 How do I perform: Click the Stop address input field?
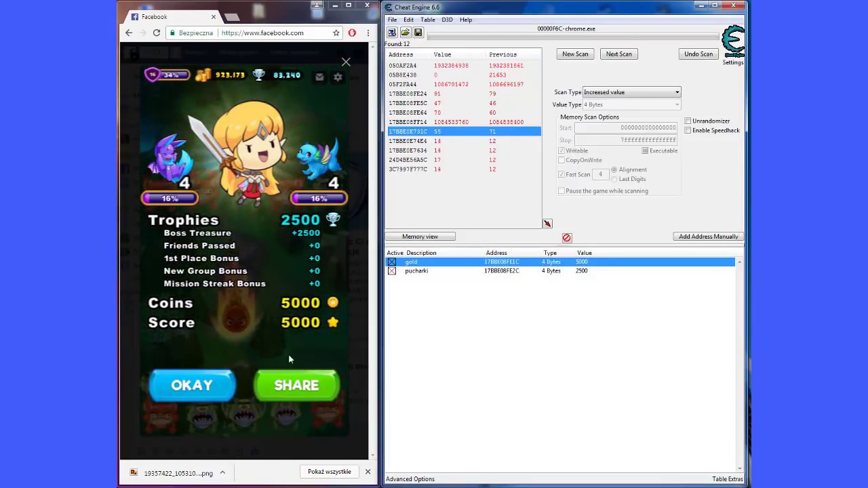[625, 140]
